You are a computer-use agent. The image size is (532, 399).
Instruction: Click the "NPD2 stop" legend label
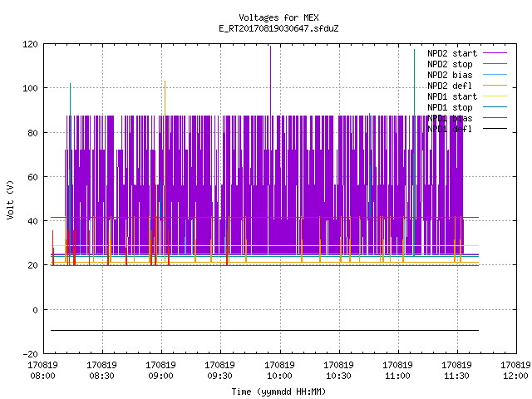(450, 64)
